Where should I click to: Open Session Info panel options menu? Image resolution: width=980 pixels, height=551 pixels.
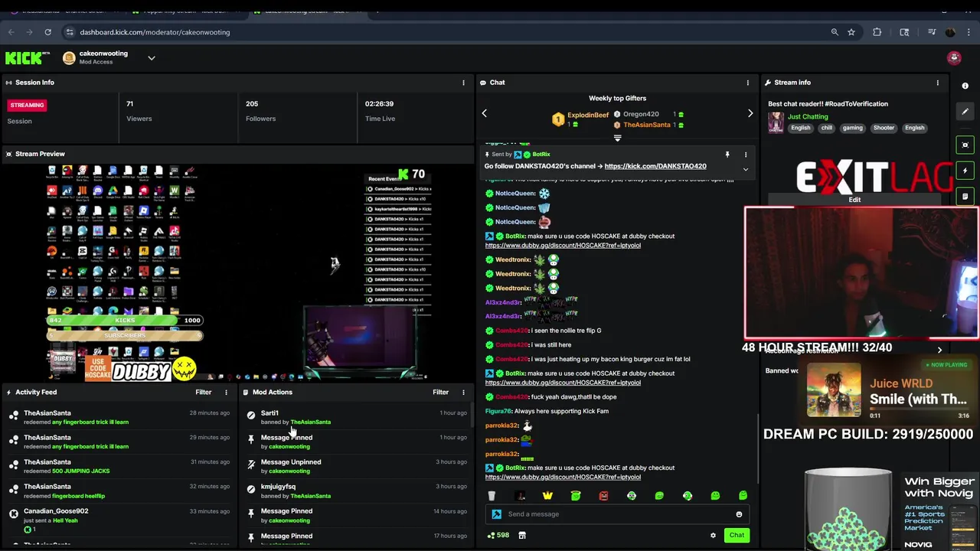tap(463, 83)
